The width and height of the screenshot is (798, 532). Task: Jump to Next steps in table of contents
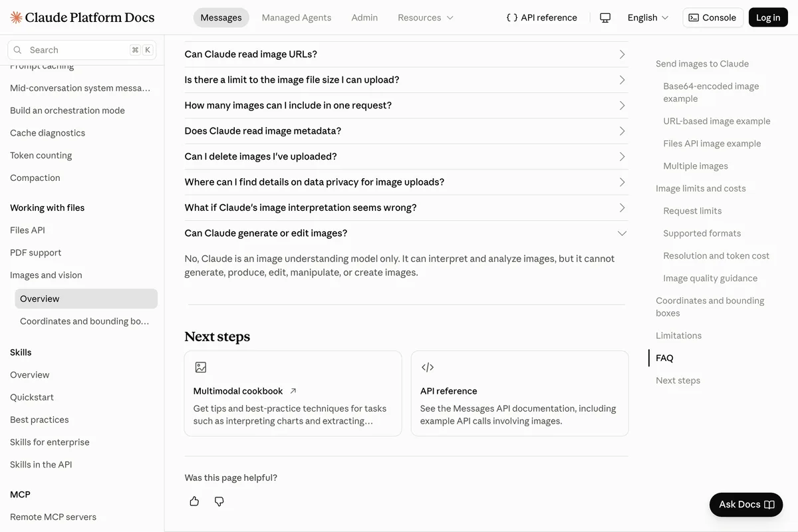[x=678, y=381]
